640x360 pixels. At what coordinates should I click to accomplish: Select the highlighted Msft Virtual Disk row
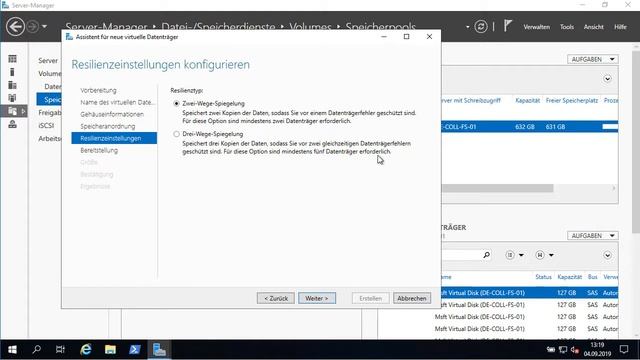click(530, 293)
